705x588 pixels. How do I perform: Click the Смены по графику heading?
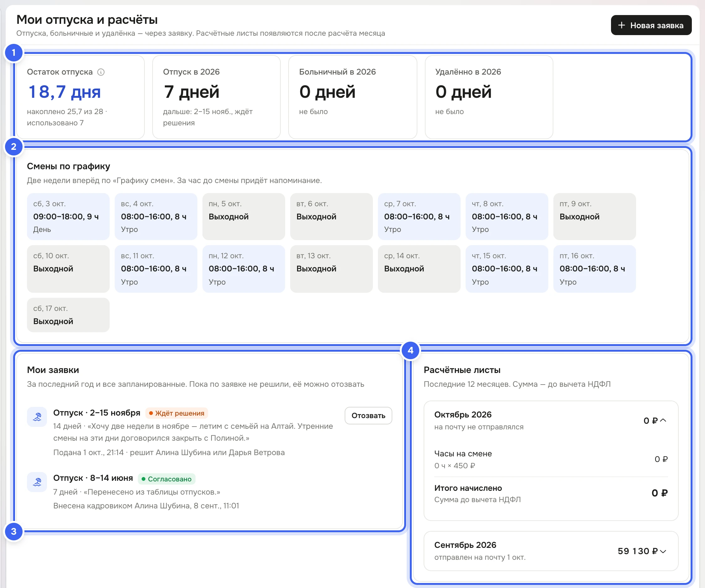point(69,166)
